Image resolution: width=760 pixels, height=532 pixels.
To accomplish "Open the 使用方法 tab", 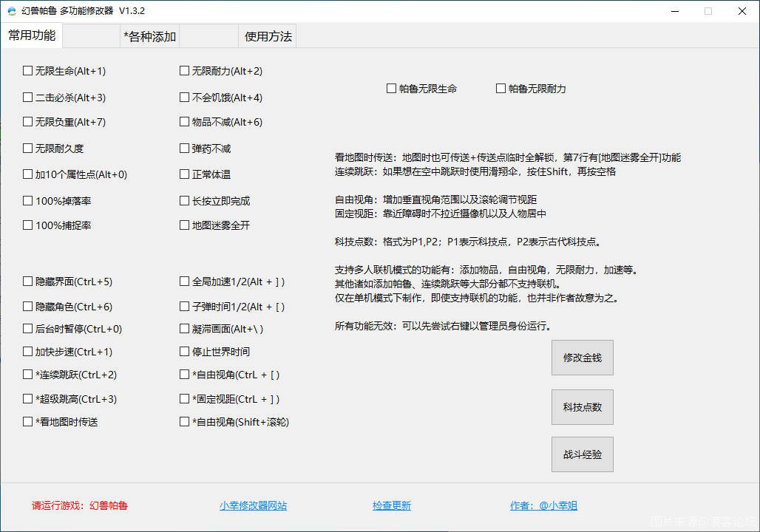I will 268,36.
